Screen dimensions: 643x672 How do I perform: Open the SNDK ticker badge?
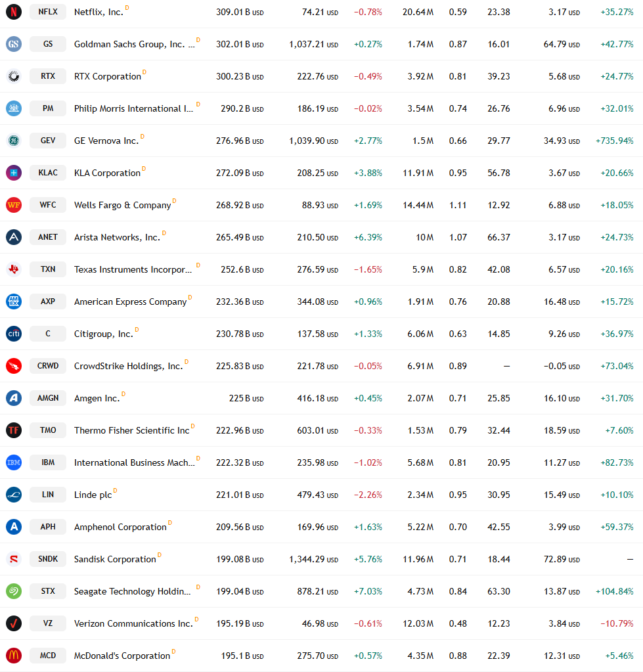coord(48,559)
